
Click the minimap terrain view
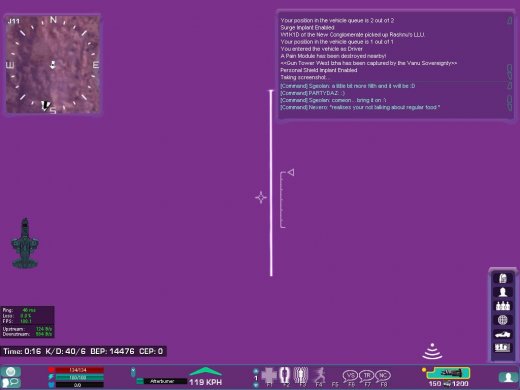[53, 65]
